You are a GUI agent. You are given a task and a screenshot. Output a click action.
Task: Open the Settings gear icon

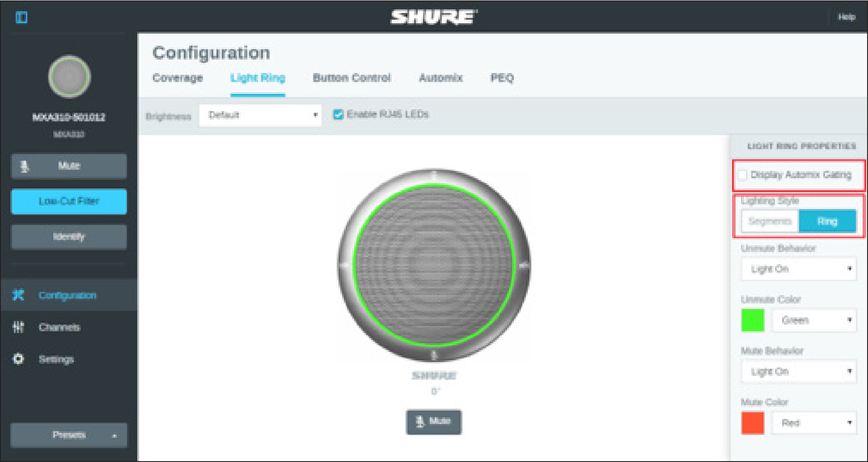tap(18, 359)
